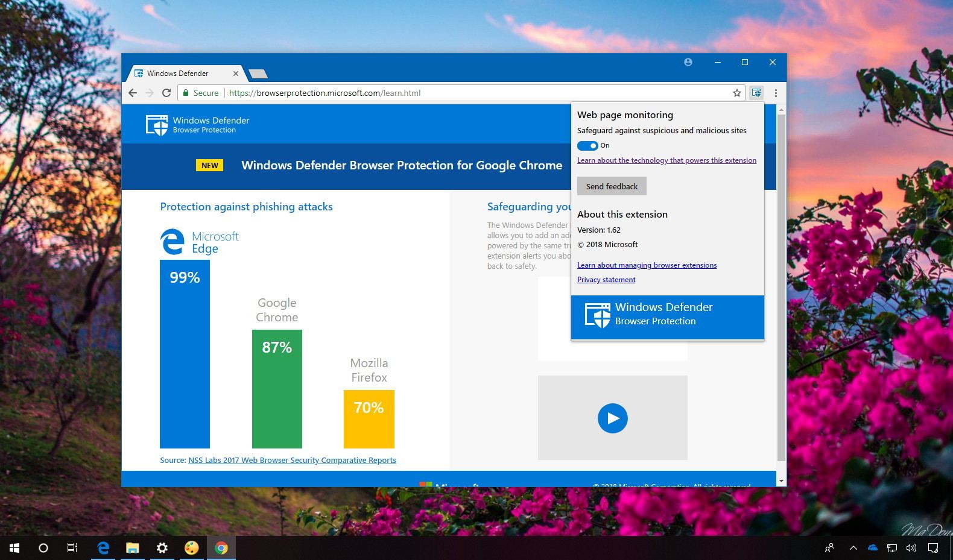Click the 'Version: 1.62' text
Screen dimensions: 953x560
click(599, 230)
